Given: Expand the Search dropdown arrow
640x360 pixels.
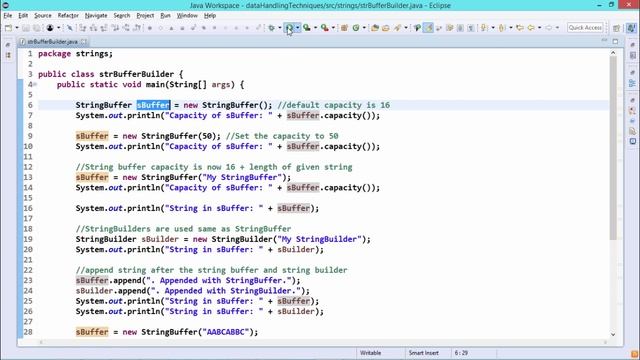Looking at the screenshot, I should pyautogui.click(x=406, y=28).
